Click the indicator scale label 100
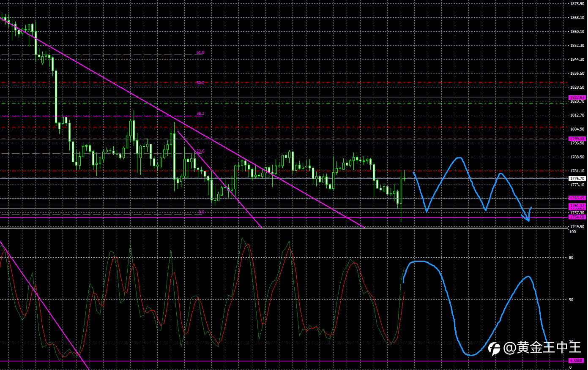The width and height of the screenshot is (588, 370). pos(573,232)
